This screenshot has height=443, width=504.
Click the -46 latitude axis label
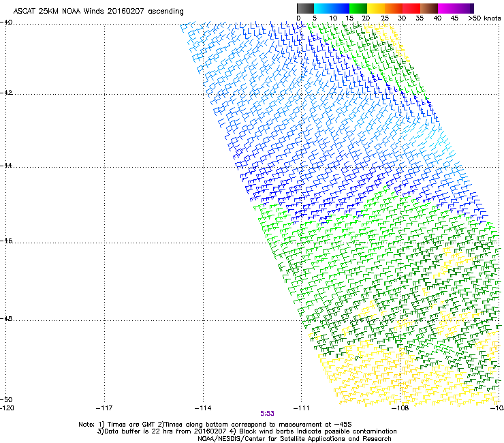pyautogui.click(x=6, y=241)
